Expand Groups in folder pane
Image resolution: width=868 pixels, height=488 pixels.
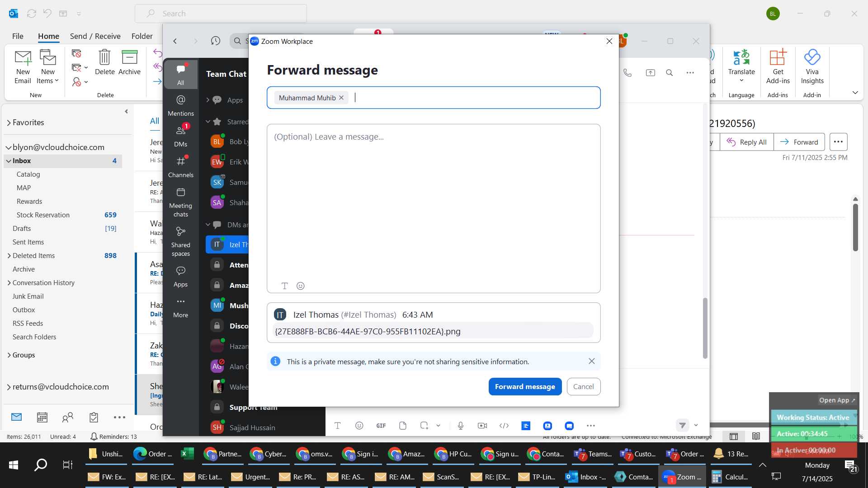pos(9,355)
